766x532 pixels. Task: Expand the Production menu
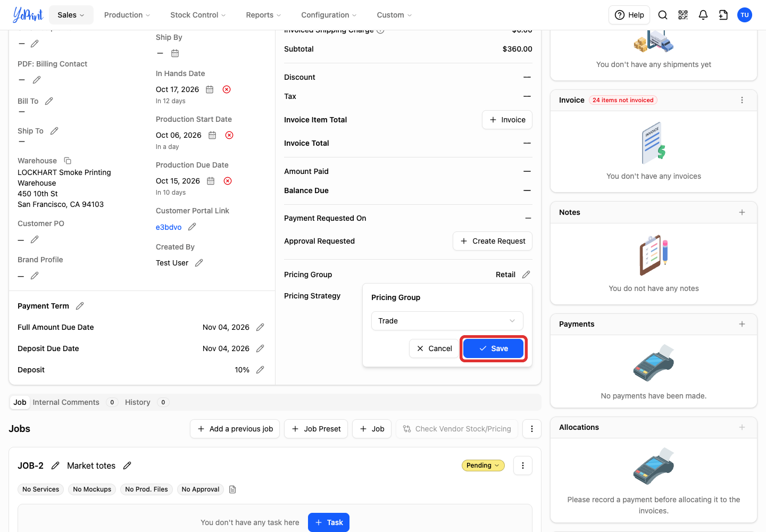point(127,15)
